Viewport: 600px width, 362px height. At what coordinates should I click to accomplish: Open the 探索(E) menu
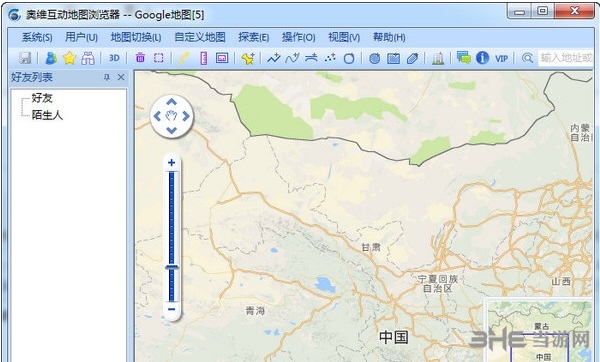point(254,37)
